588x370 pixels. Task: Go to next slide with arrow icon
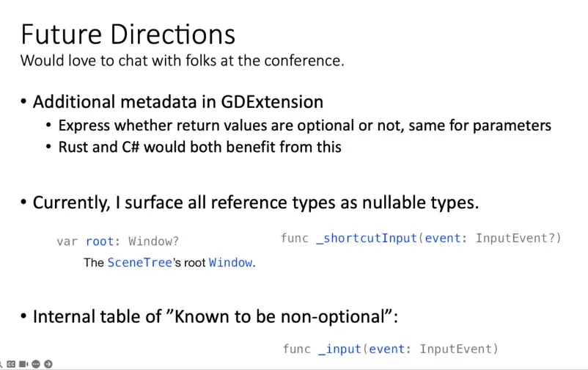(48, 364)
